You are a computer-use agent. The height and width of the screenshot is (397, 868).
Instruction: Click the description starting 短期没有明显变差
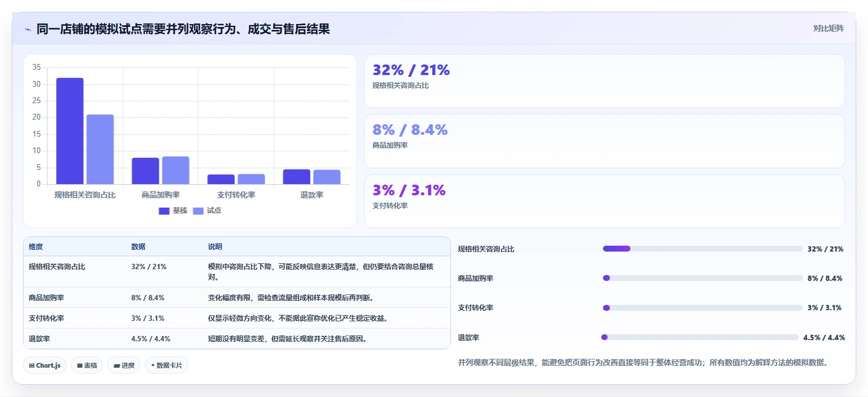(x=287, y=339)
